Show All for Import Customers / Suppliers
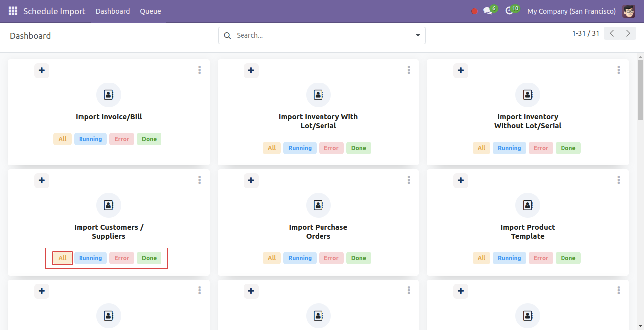This screenshot has width=644, height=330. pos(62,258)
